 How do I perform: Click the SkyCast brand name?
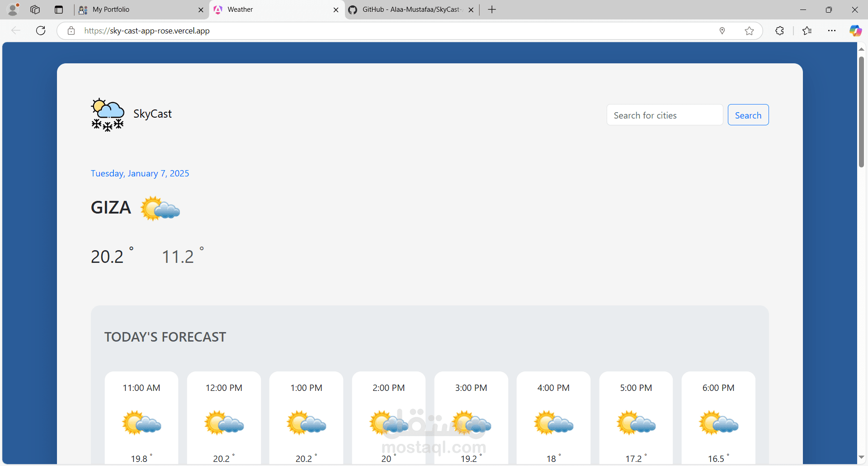tap(152, 114)
